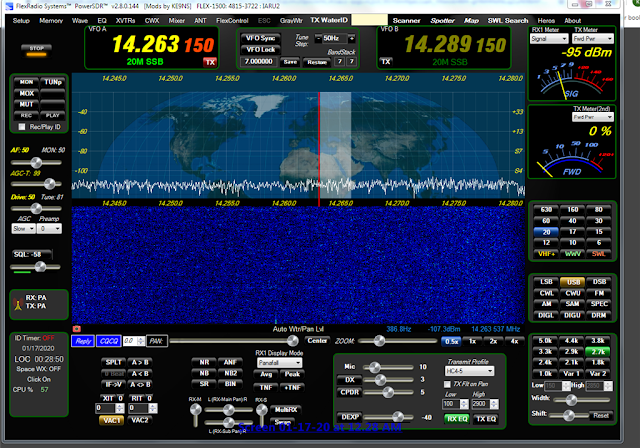640x448 pixels.
Task: Open the Memory menu
Action: [x=51, y=20]
